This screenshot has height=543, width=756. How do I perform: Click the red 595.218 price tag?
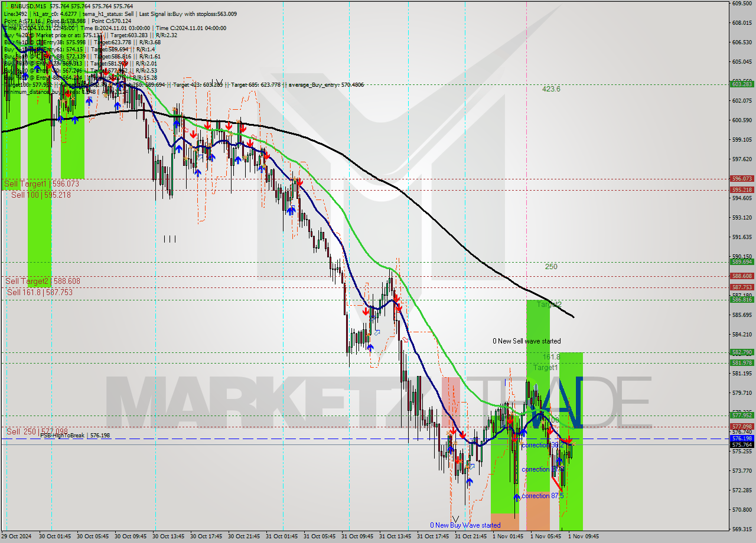point(742,189)
